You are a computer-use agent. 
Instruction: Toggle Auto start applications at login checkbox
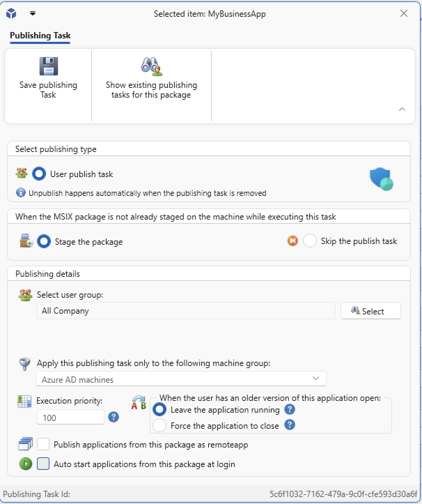[43, 464]
